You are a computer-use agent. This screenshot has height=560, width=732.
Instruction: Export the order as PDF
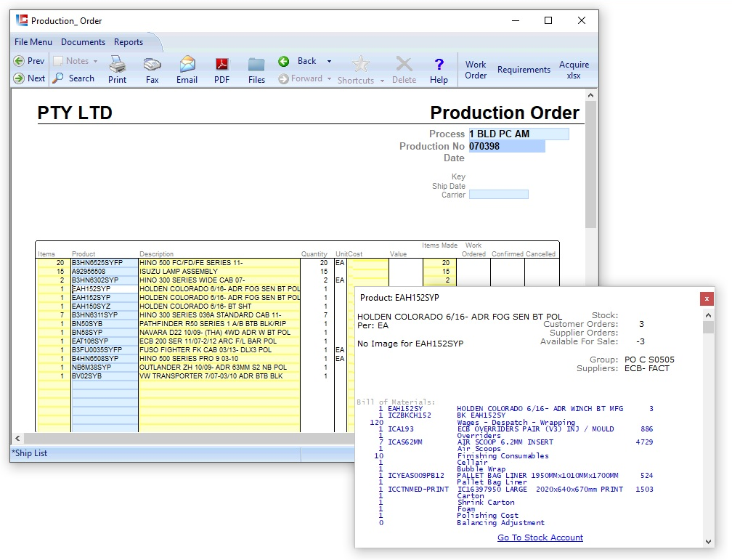221,69
